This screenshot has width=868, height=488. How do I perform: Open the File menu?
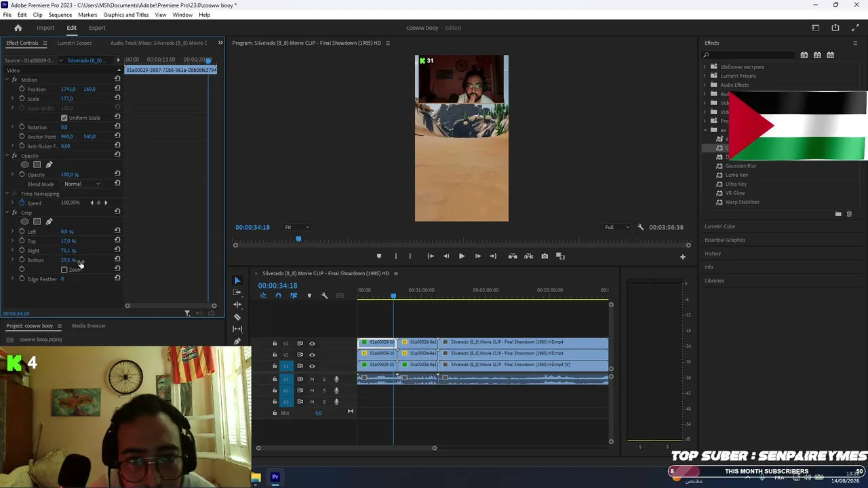click(7, 15)
